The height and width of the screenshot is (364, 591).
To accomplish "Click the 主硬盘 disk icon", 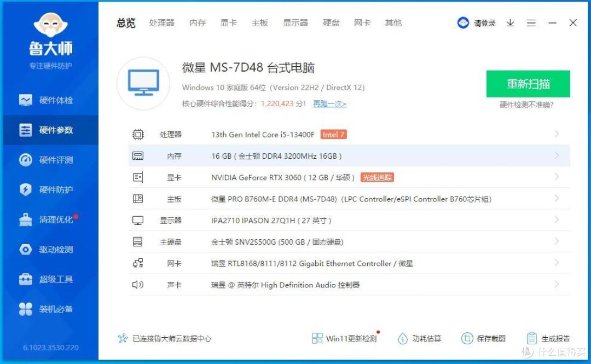I will coord(138,242).
